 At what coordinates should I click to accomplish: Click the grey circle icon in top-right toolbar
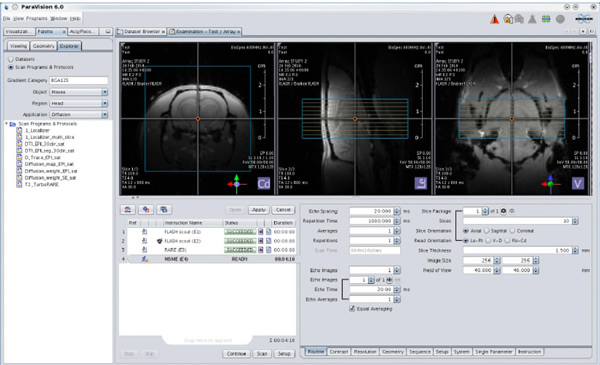pos(560,19)
